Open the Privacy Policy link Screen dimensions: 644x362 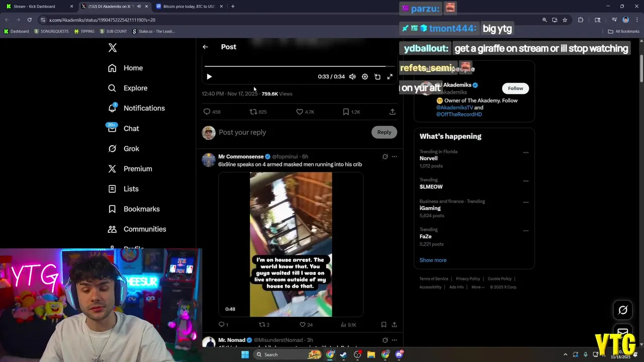468,279
